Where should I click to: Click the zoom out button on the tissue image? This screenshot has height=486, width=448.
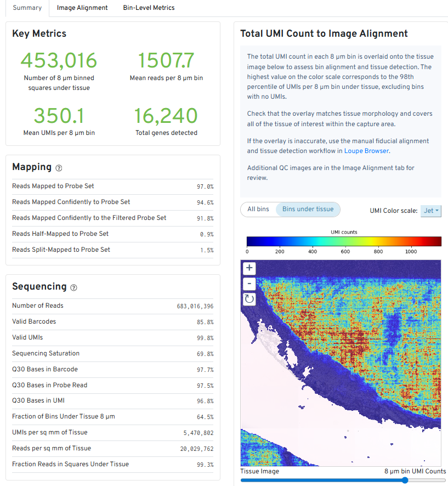249,284
